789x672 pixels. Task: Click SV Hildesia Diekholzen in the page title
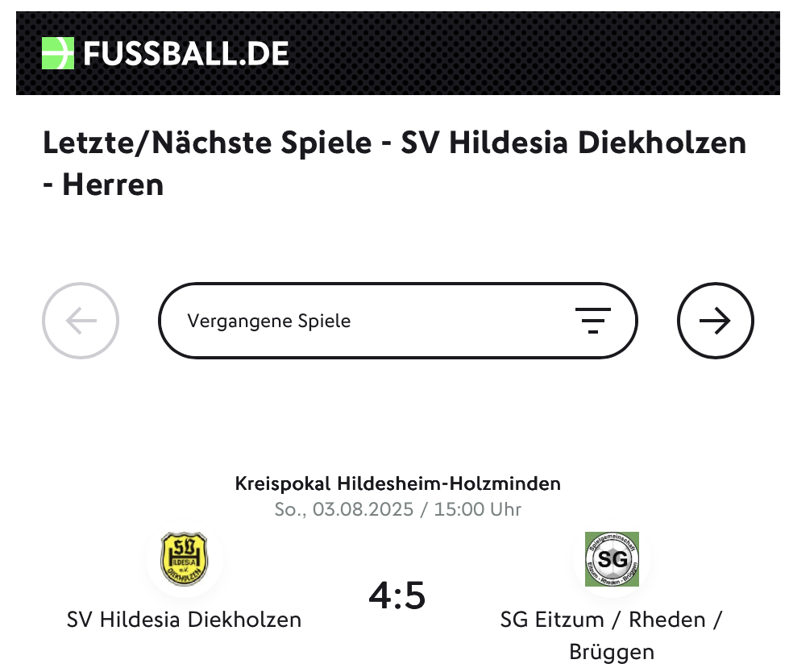coord(574,143)
